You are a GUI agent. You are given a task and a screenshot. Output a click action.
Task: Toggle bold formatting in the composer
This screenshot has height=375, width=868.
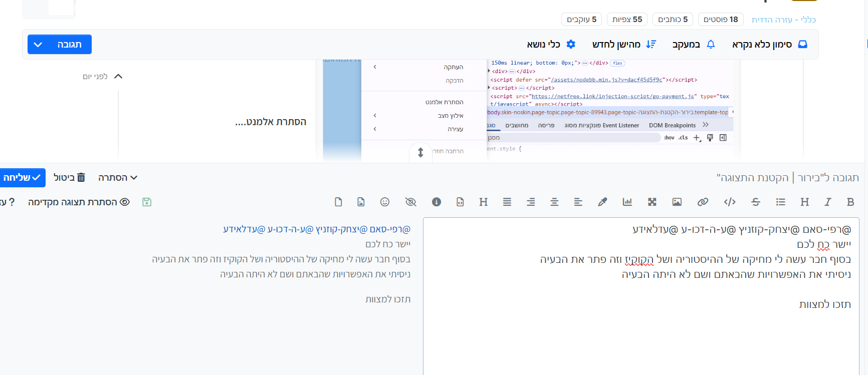850,202
